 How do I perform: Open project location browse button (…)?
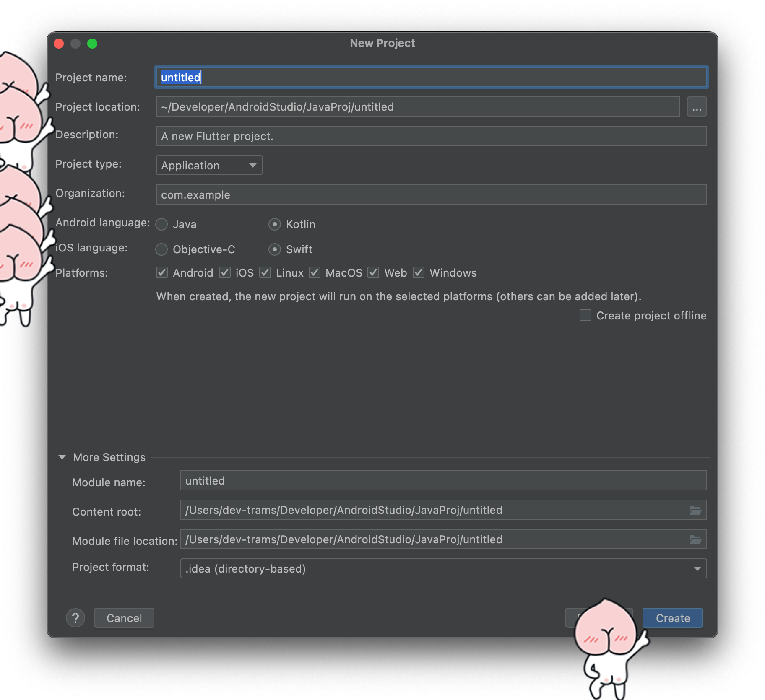697,106
